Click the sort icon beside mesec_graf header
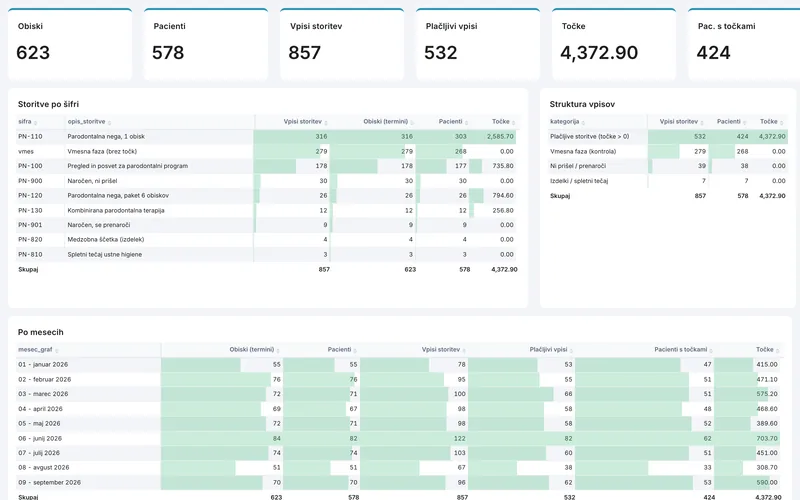The width and height of the screenshot is (800, 500). tap(57, 351)
